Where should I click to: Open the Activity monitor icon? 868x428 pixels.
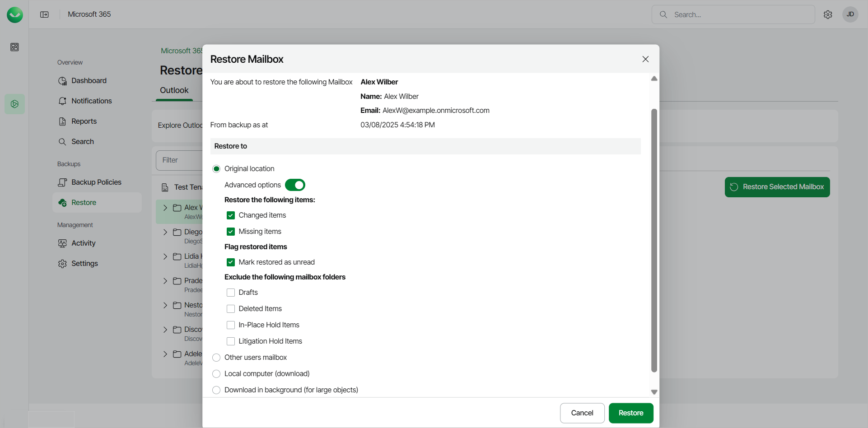coord(62,243)
